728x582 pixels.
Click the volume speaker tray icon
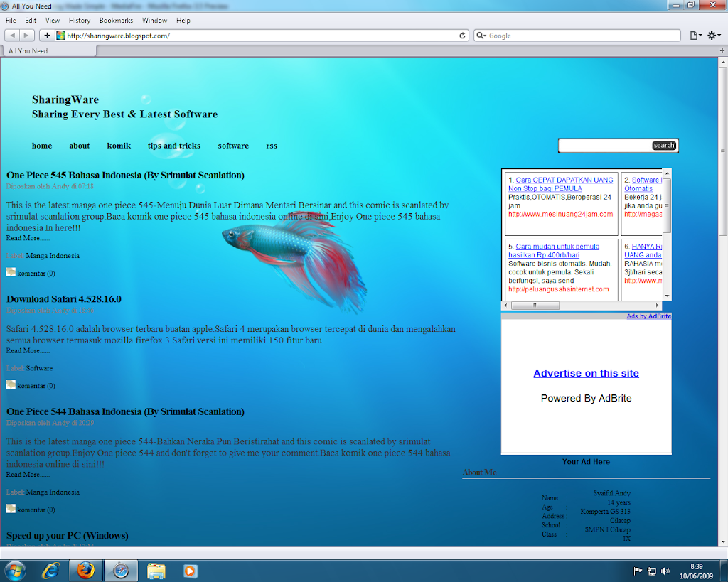click(x=665, y=571)
